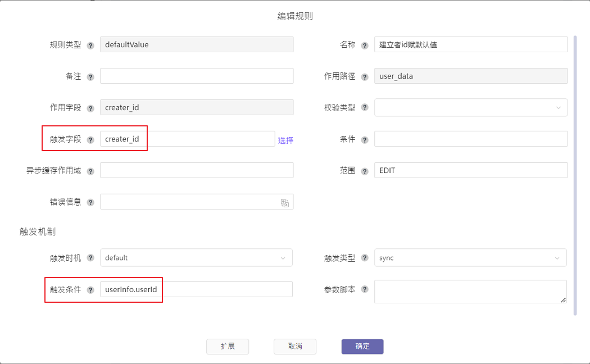Focus the 备注 input field
The image size is (590, 364).
coord(197,76)
